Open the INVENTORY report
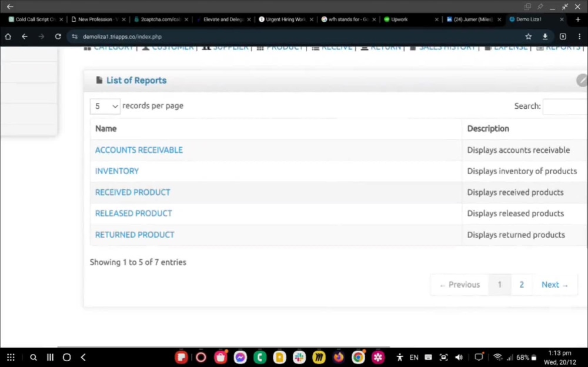Image resolution: width=588 pixels, height=367 pixels. 116,171
